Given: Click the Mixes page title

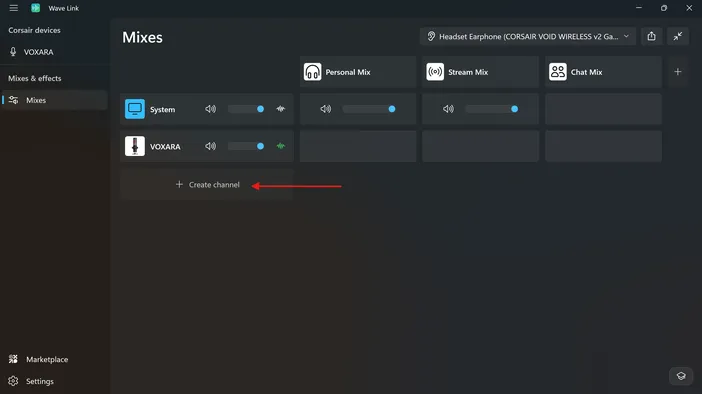Looking at the screenshot, I should 142,37.
